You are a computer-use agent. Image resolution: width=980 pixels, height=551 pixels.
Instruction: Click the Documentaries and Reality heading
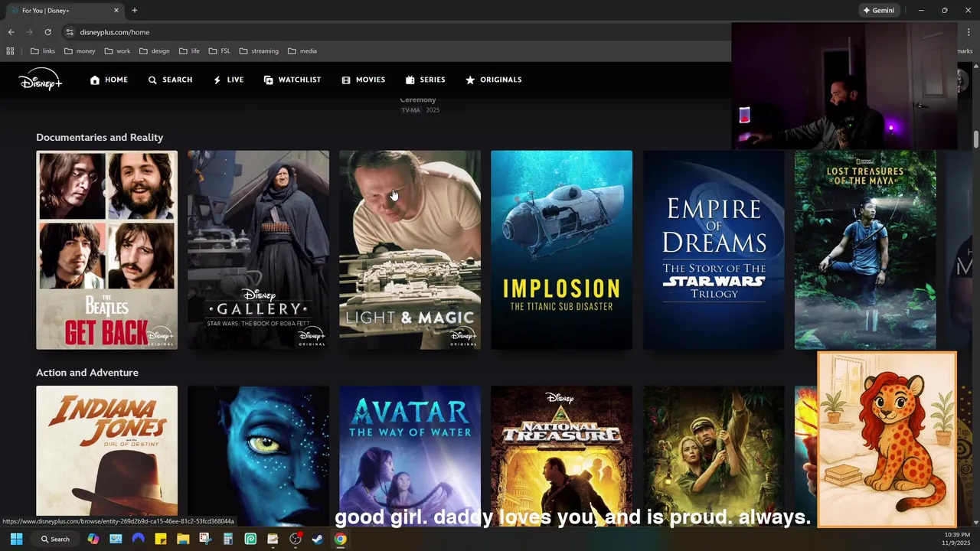(100, 137)
